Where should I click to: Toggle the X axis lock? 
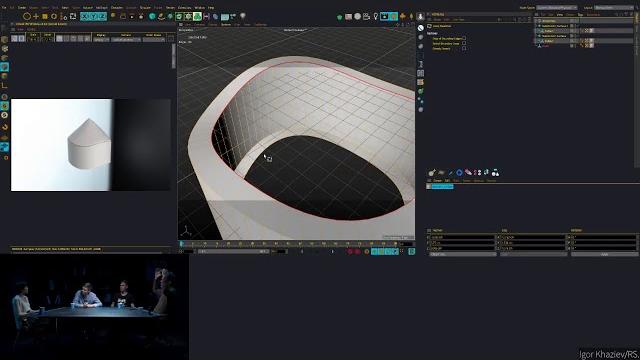pos(84,16)
